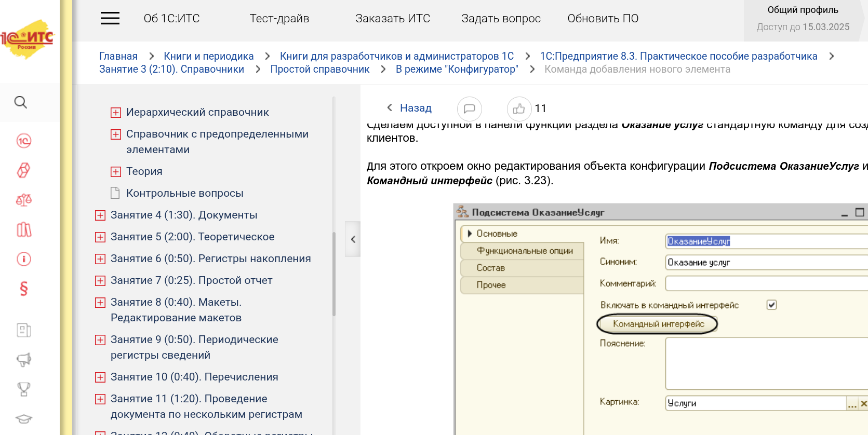Open Занятие 6 Регистры накопления lesson

click(211, 259)
